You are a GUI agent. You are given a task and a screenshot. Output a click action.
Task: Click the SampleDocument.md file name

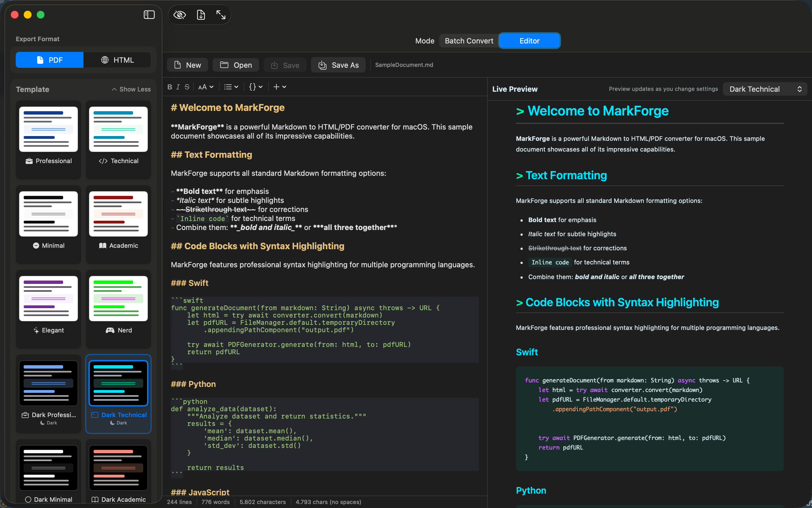click(x=404, y=65)
